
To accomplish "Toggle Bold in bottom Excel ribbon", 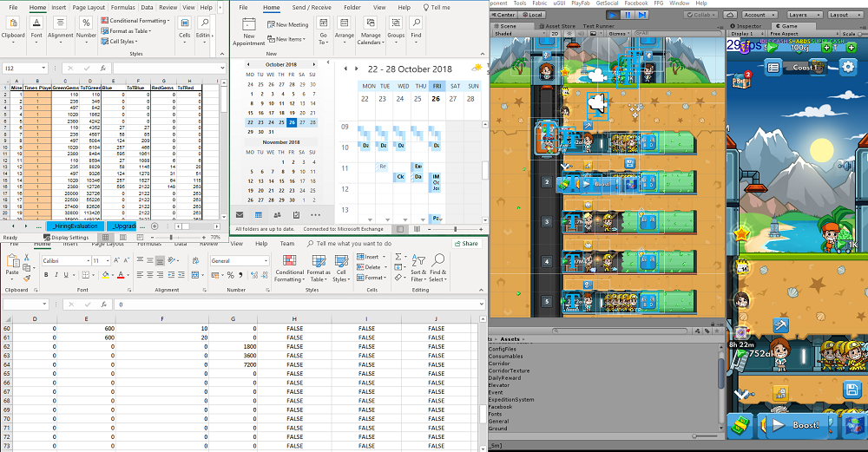I will [46, 275].
